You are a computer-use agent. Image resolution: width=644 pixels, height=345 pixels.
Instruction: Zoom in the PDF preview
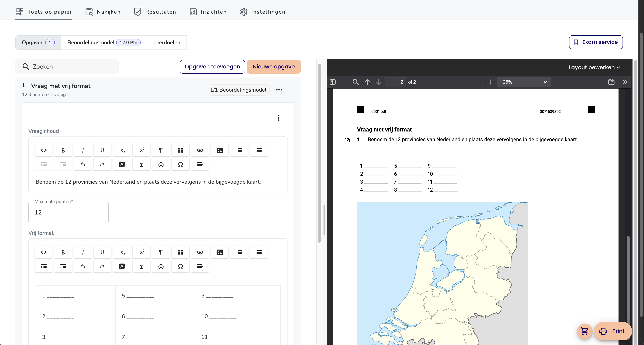click(491, 82)
